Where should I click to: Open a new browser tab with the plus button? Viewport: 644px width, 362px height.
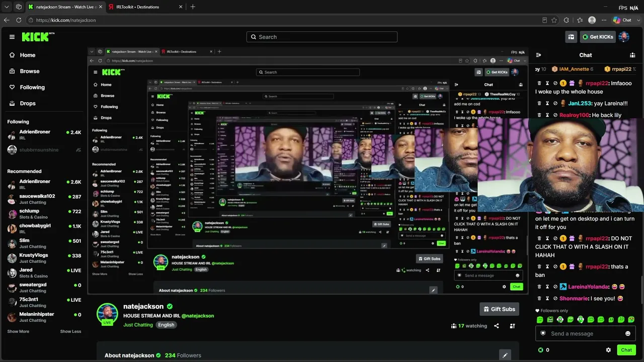(193, 7)
